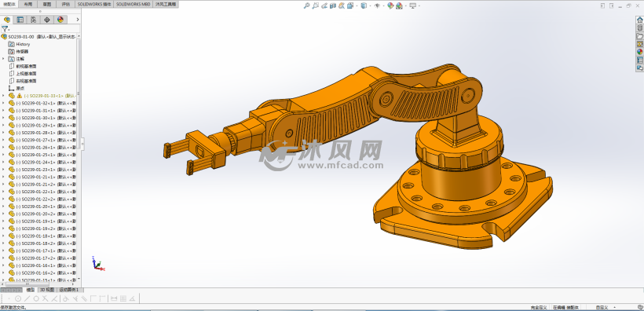Open the display style cube dropdown
The height and width of the screenshot is (311, 644).
tap(364, 5)
